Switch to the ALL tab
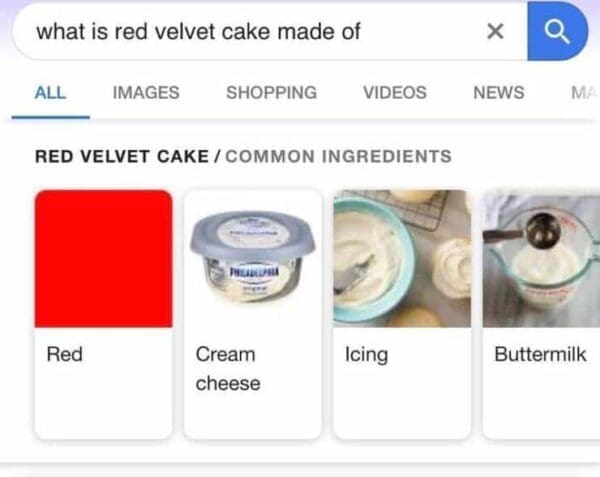600x477 pixels. [50, 92]
